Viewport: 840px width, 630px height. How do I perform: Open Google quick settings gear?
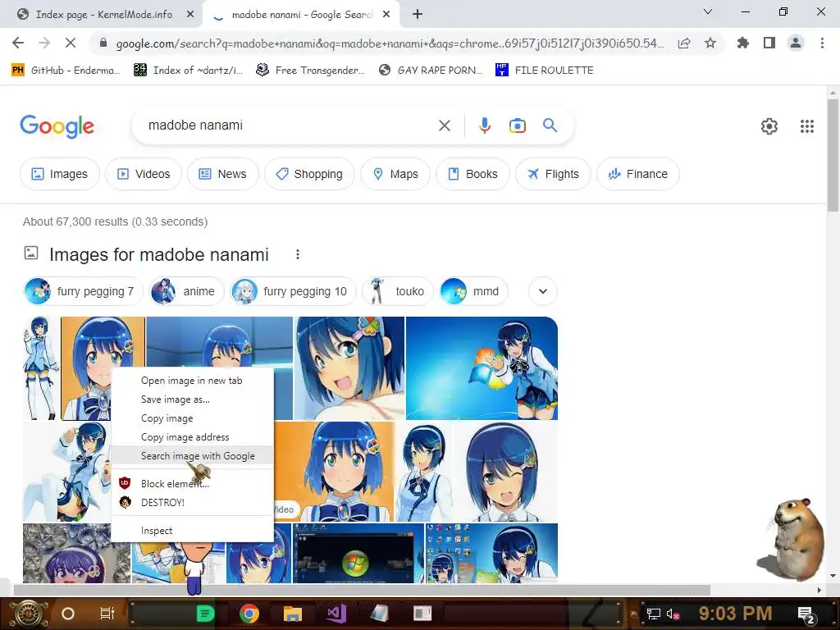point(769,126)
